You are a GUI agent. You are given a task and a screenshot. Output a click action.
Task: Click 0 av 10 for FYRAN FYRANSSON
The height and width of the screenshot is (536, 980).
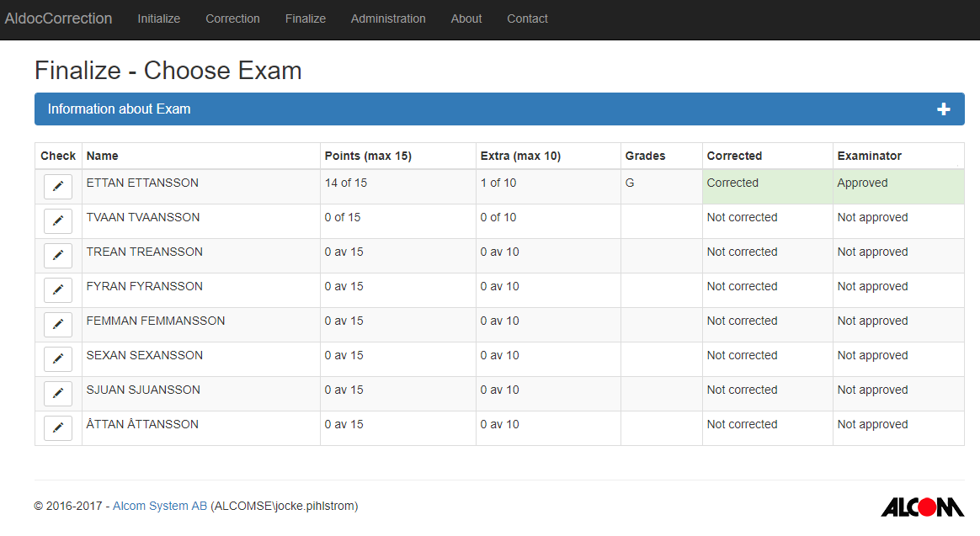[499, 286]
